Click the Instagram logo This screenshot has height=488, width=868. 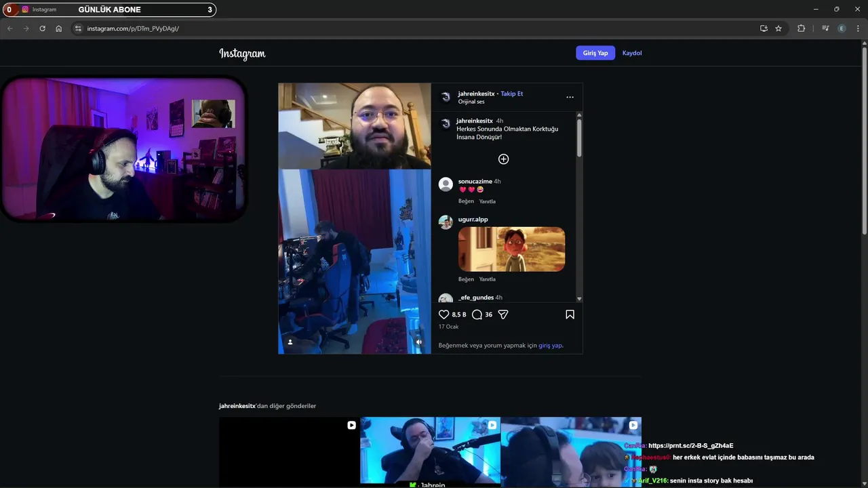[x=242, y=54]
